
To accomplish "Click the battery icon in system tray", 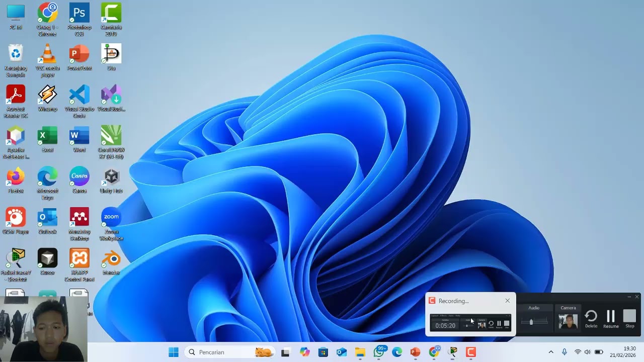I will tap(599, 352).
